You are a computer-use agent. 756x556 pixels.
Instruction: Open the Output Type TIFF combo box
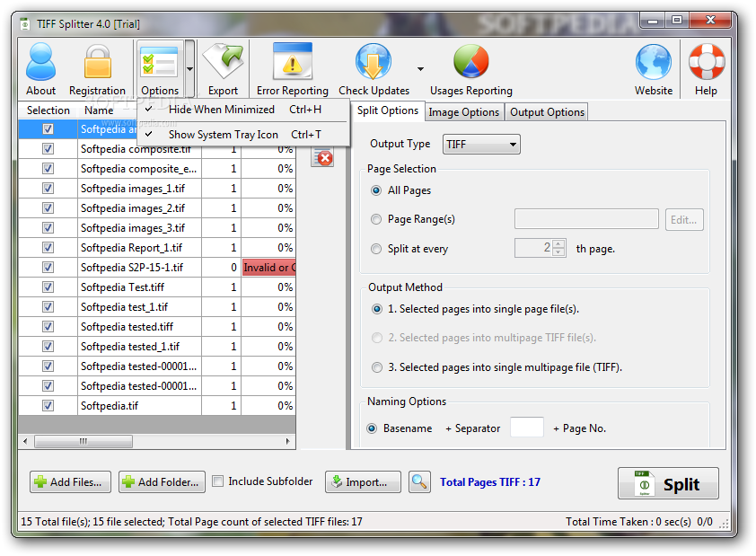(481, 145)
